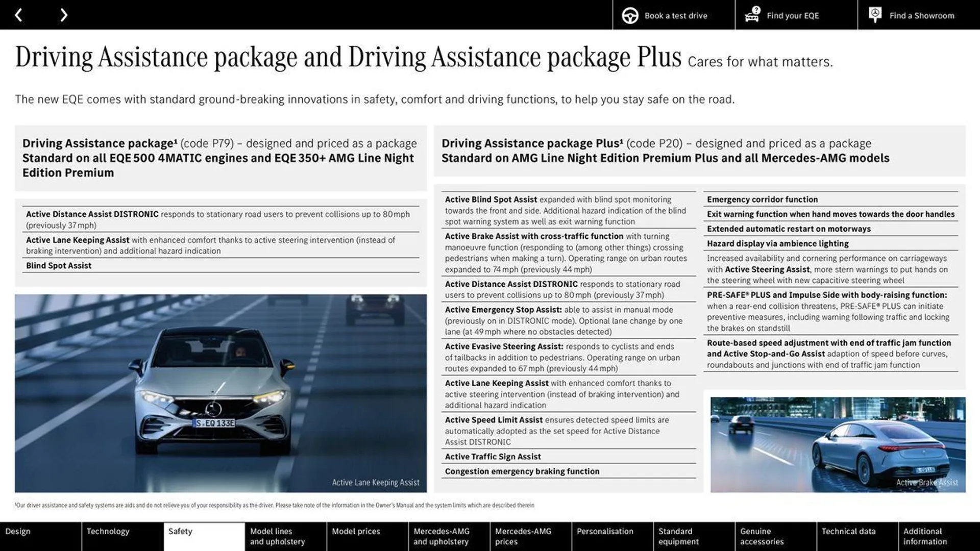Click the Find a Showroom pin icon

tap(875, 15)
